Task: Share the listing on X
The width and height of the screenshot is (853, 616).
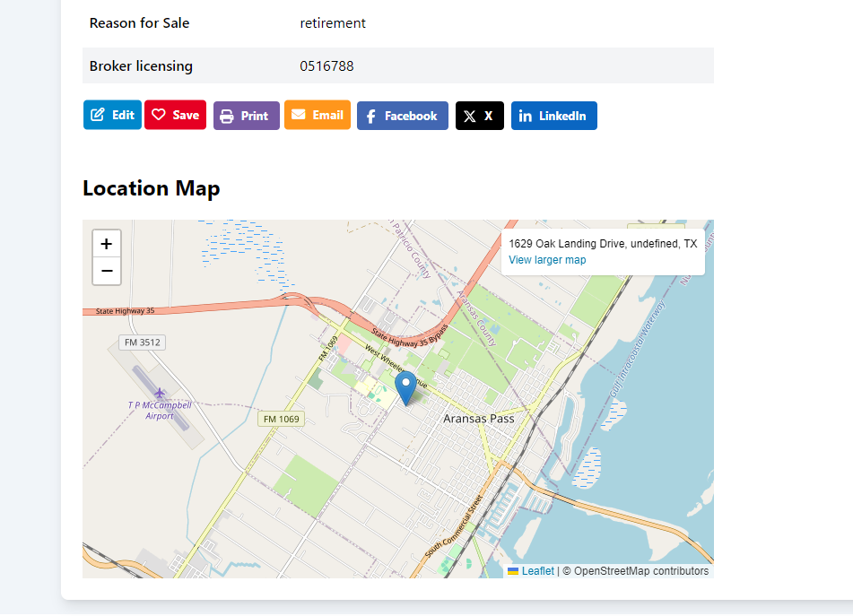Action: point(479,116)
